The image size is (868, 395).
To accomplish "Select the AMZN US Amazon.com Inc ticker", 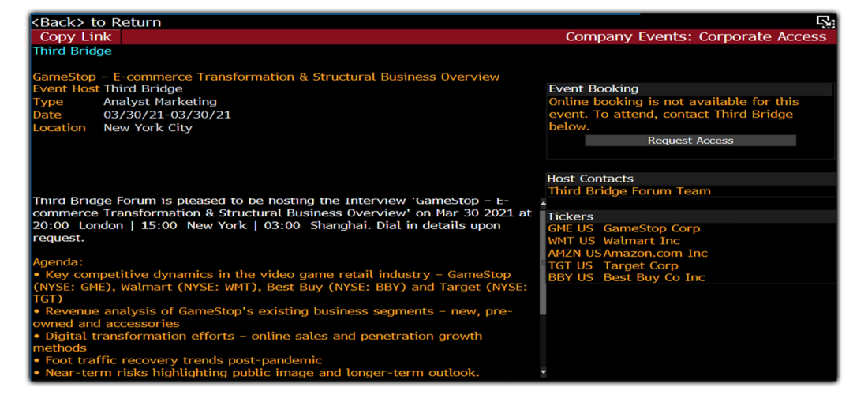I will point(628,253).
